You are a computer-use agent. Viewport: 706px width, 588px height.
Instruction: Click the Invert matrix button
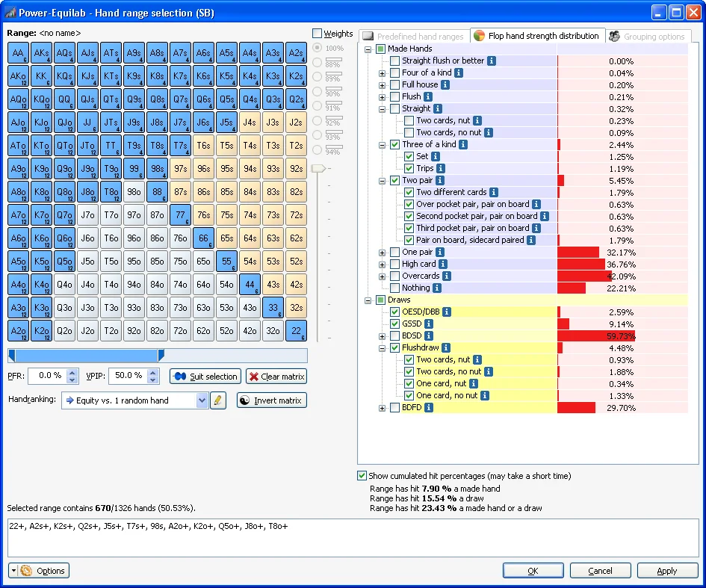click(x=271, y=400)
